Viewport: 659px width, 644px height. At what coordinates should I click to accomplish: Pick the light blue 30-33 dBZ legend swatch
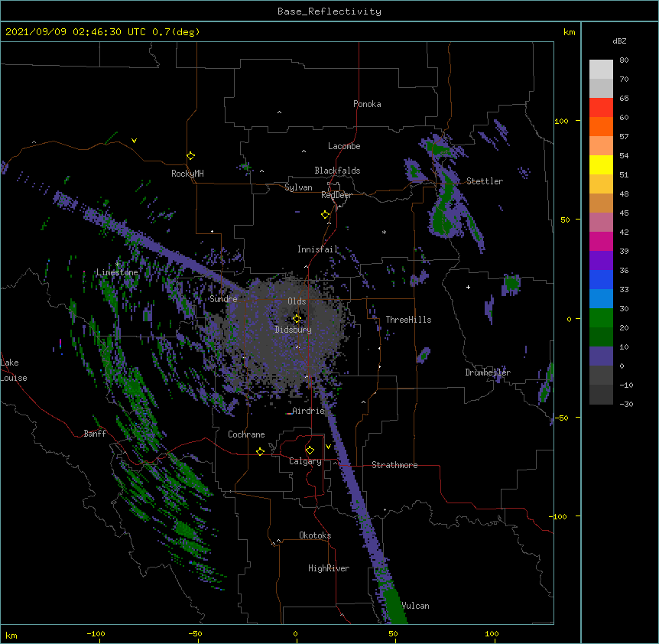[601, 299]
